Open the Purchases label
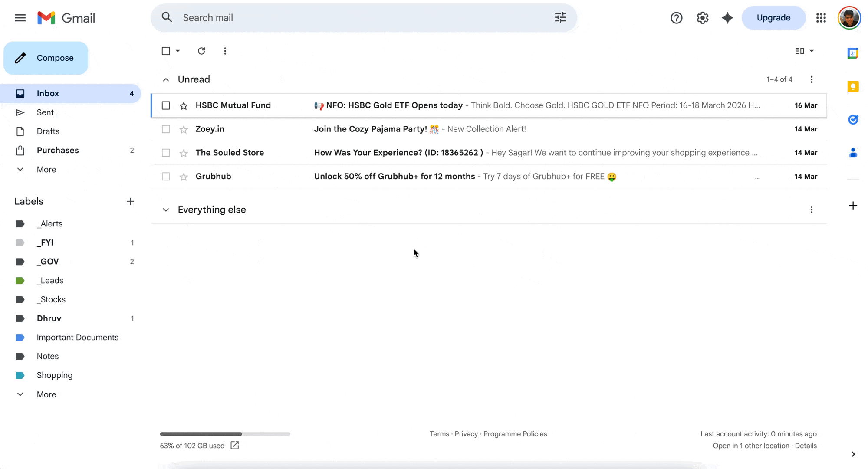Image resolution: width=868 pixels, height=469 pixels. [58, 150]
